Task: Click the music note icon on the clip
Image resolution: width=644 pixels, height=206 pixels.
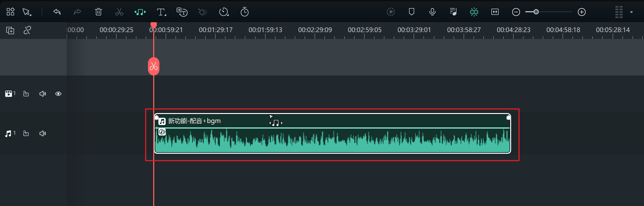Action: point(162,121)
